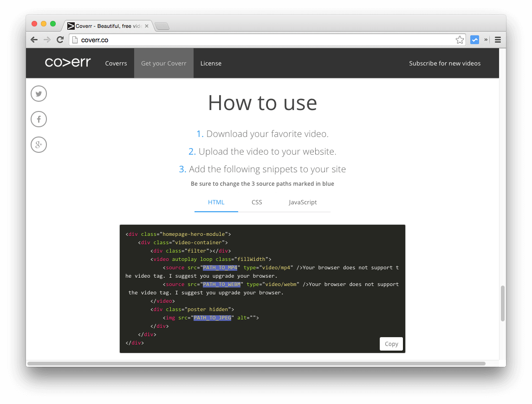Open the JavaScript snippet tab
Image resolution: width=532 pixels, height=404 pixels.
point(303,202)
